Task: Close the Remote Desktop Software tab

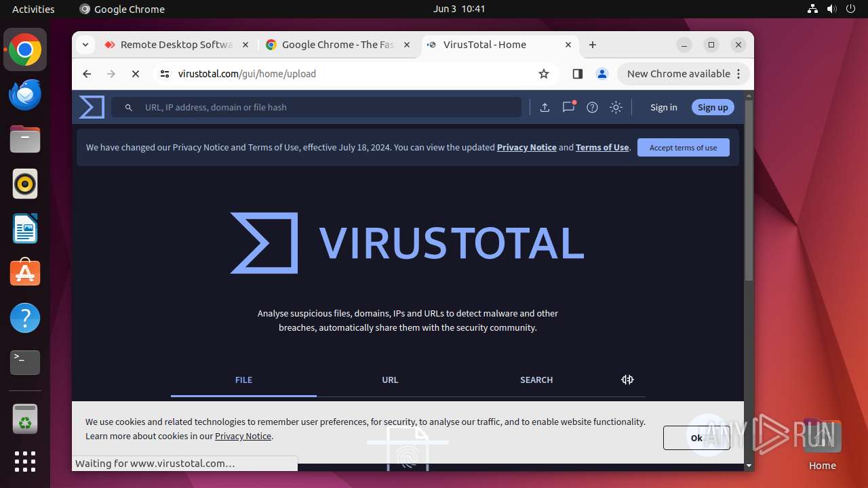Action: point(245,45)
